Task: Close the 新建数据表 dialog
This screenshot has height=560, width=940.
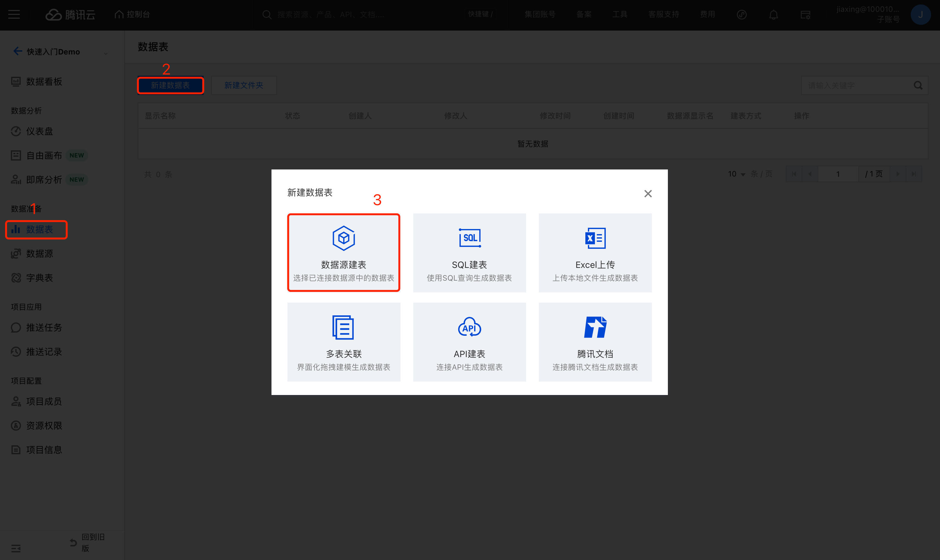Action: click(648, 194)
